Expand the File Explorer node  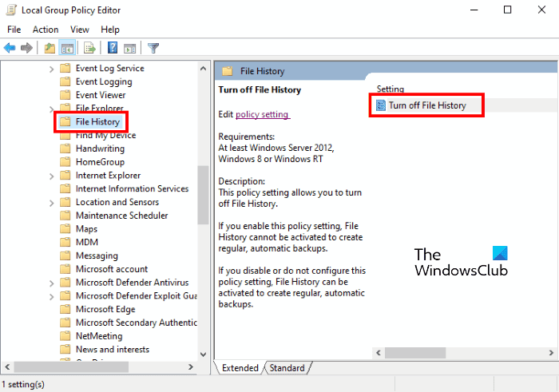pyautogui.click(x=51, y=109)
